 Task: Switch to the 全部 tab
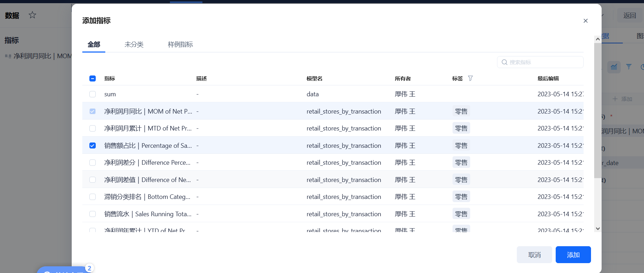pos(94,44)
